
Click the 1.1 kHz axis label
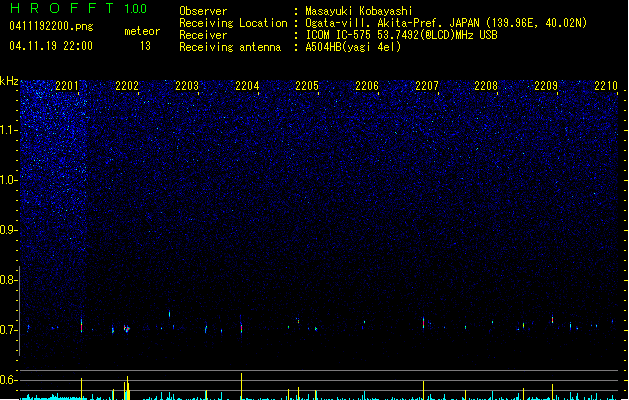click(x=7, y=130)
